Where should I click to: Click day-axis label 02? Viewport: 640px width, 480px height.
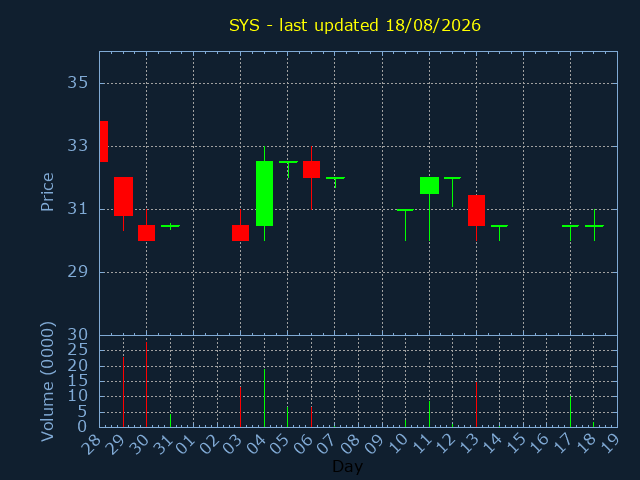tap(209, 444)
